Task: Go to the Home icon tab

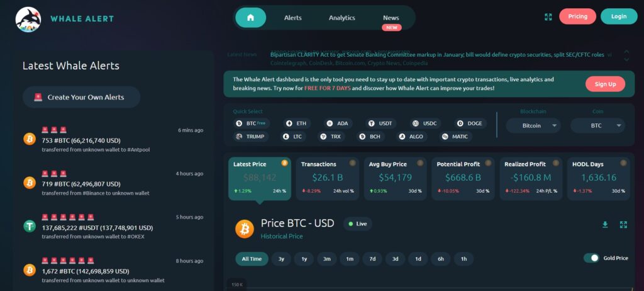Action: (250, 18)
